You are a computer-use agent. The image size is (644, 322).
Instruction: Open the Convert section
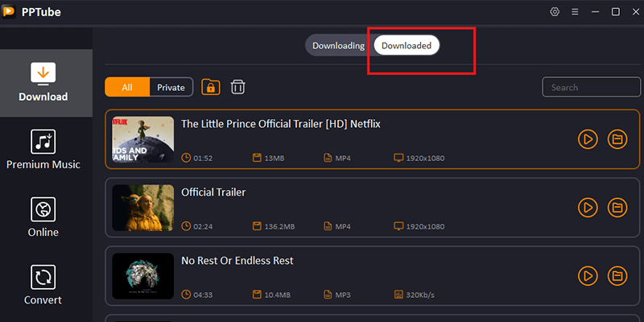pyautogui.click(x=43, y=285)
